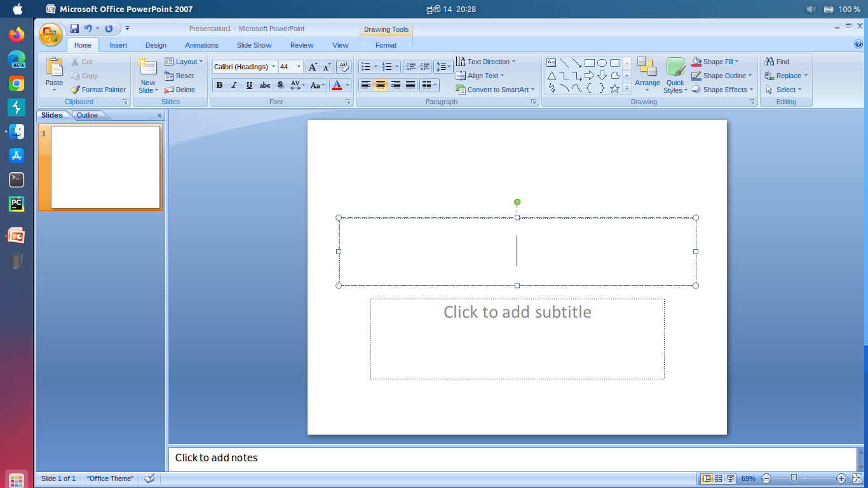Select slide 1 thumbnail
The height and width of the screenshot is (488, 868).
(105, 167)
